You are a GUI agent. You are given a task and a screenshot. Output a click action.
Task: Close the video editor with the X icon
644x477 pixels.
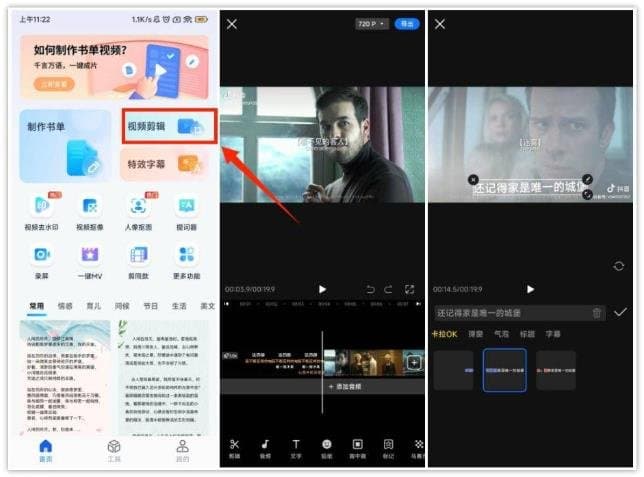[x=232, y=24]
